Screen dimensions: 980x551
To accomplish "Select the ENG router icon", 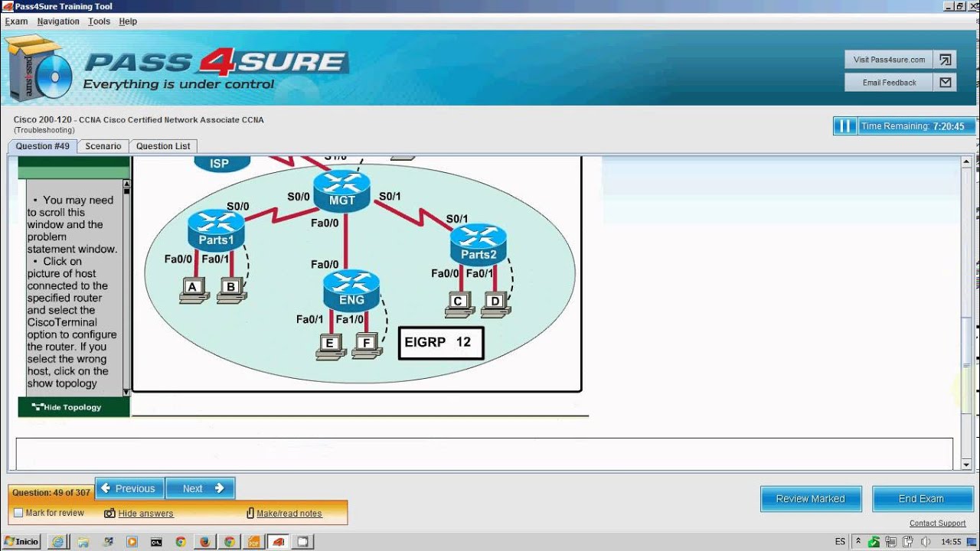I will (351, 290).
